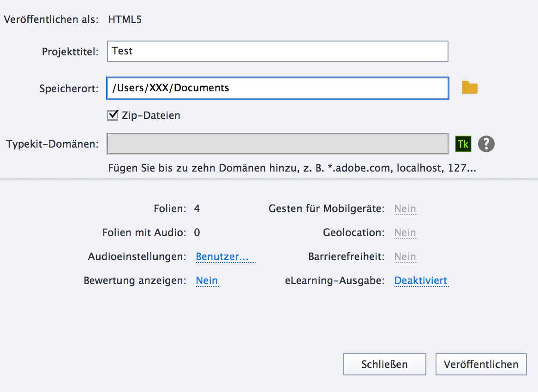Image resolution: width=538 pixels, height=392 pixels.
Task: Click the Zip-Dateien checkbox label text
Action: pyautogui.click(x=151, y=115)
